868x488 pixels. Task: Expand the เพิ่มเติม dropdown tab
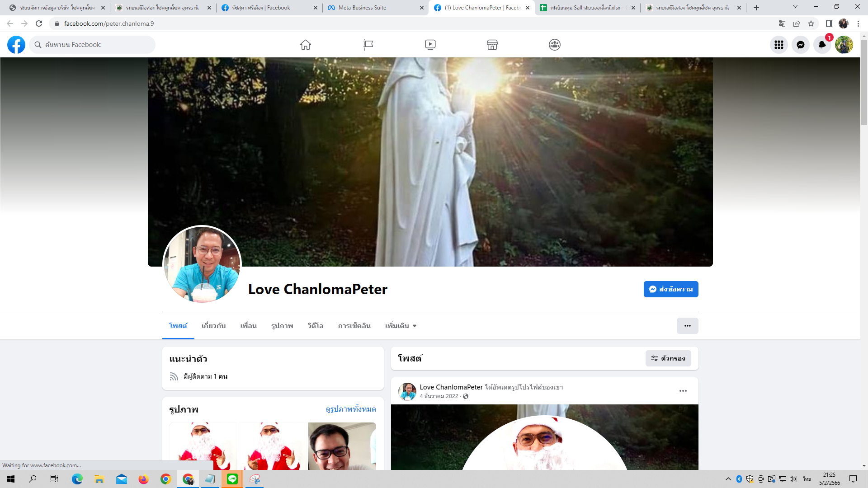(x=401, y=326)
